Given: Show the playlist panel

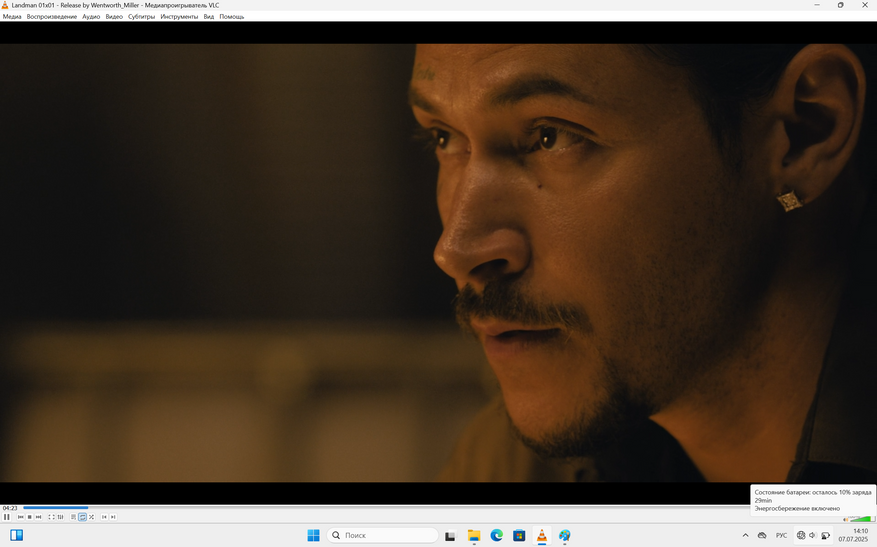Looking at the screenshot, I should click(73, 517).
